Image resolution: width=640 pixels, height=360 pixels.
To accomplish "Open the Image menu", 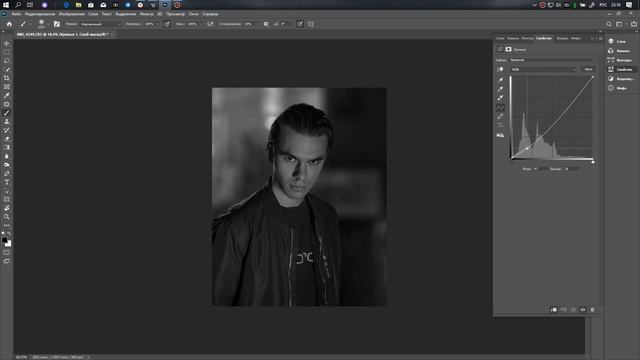I will point(71,14).
